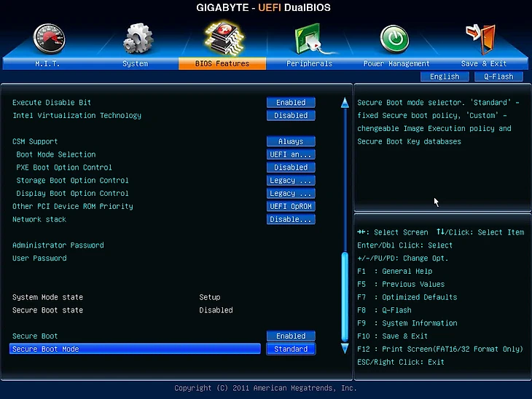Viewport: 532px width, 399px height.
Task: Open Storage Boot Option Control Legacy dropdown
Action: 291,181
